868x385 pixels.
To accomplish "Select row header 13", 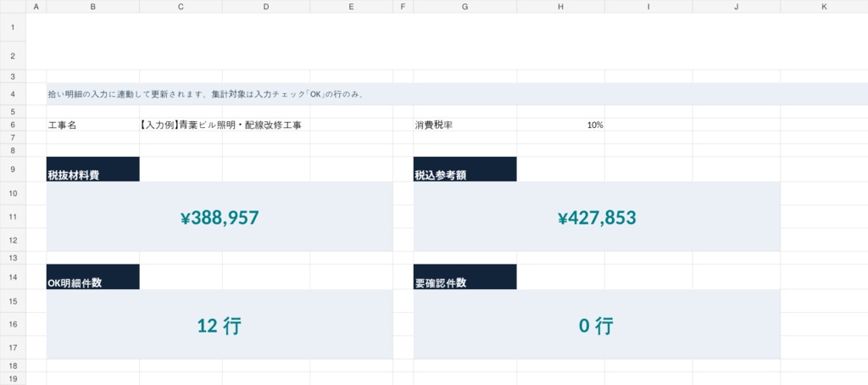I will click(14, 258).
